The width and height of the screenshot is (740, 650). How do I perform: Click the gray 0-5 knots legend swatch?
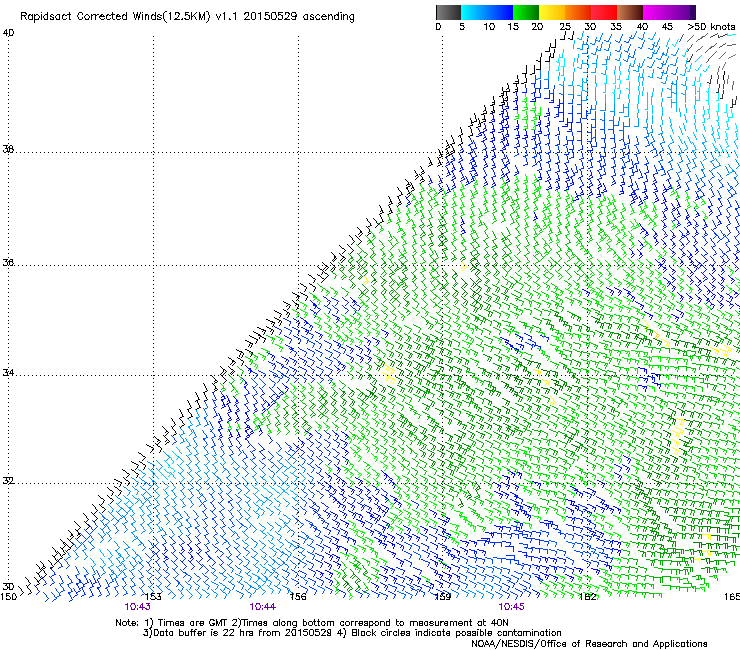point(448,12)
